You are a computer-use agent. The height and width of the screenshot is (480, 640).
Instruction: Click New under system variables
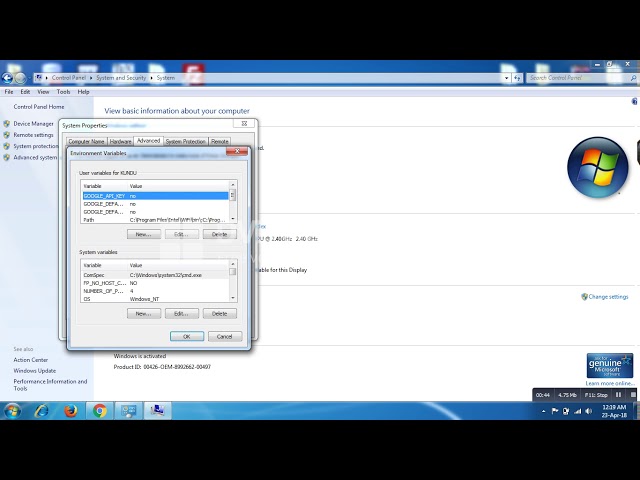click(x=144, y=313)
